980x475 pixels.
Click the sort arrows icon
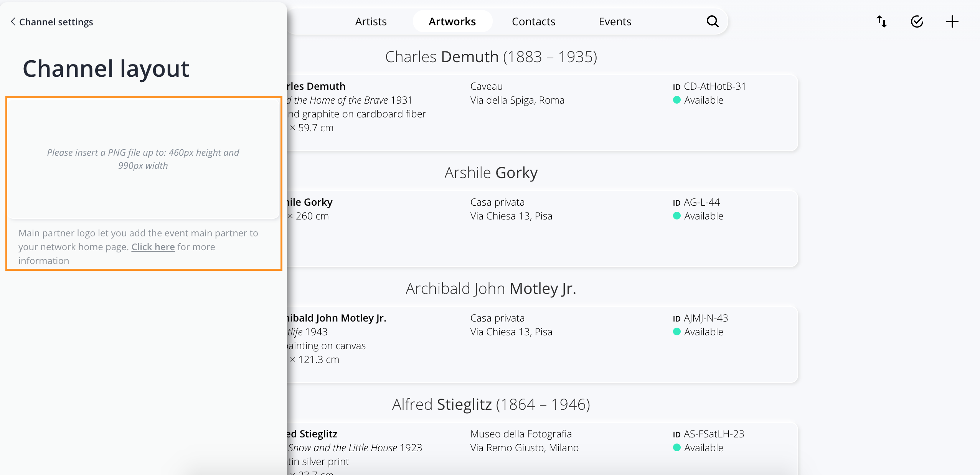pyautogui.click(x=882, y=21)
